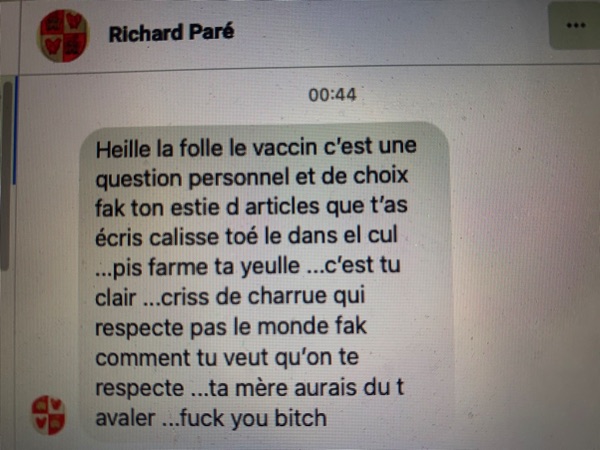
Task: Click the 00:44 timestamp
Action: coord(332,95)
